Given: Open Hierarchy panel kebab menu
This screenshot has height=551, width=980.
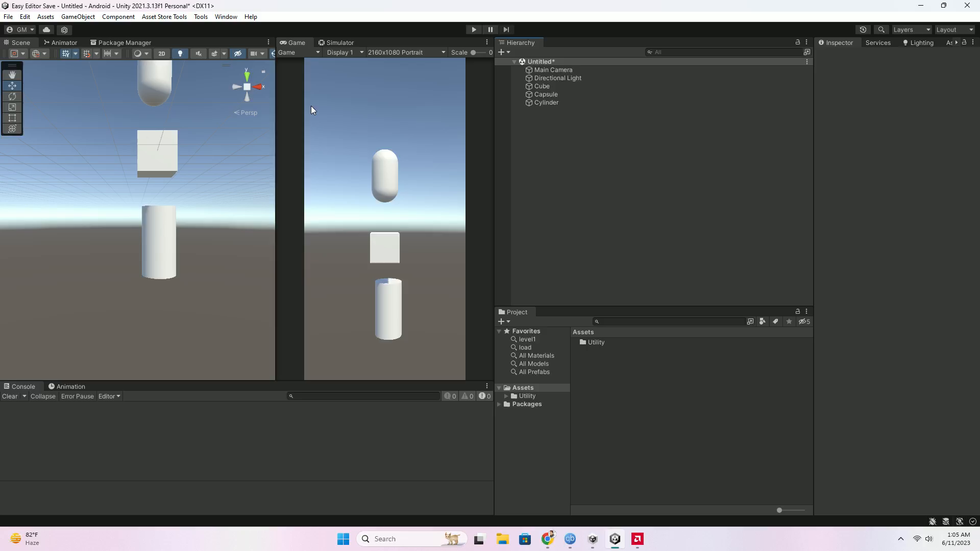Looking at the screenshot, I should (806, 42).
